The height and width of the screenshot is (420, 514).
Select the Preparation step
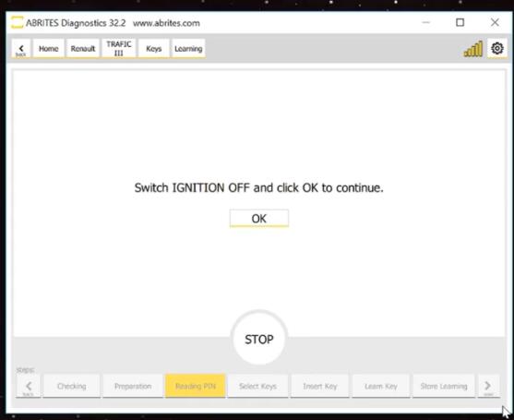tap(133, 386)
